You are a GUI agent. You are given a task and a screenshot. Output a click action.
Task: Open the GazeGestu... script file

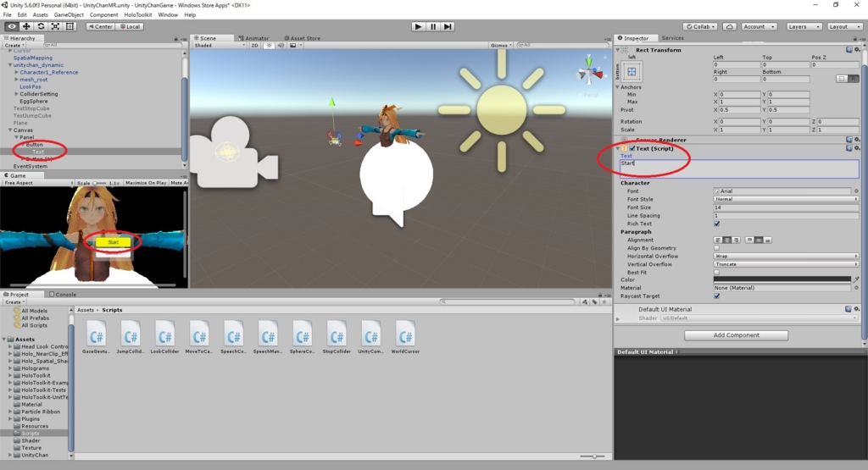pos(97,337)
